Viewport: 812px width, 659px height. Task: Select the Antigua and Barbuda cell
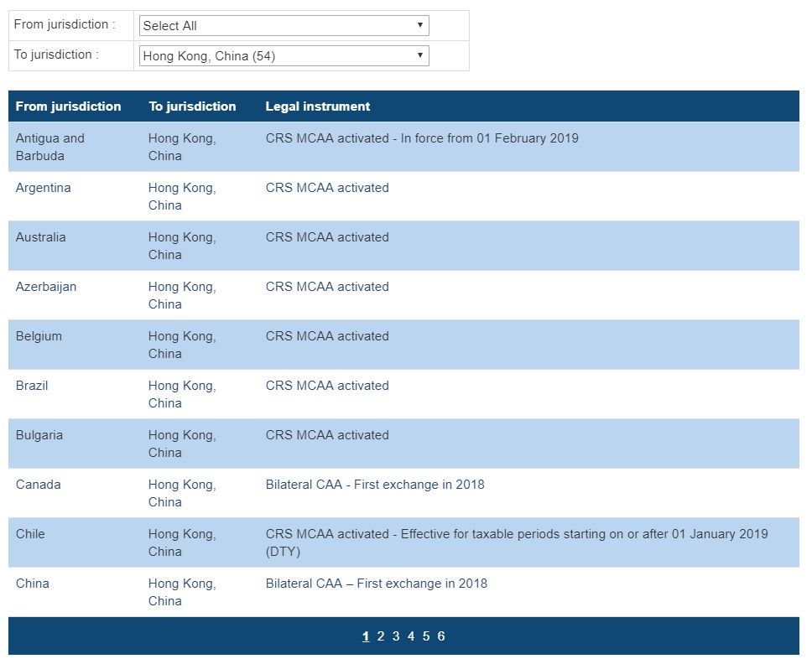coord(50,147)
